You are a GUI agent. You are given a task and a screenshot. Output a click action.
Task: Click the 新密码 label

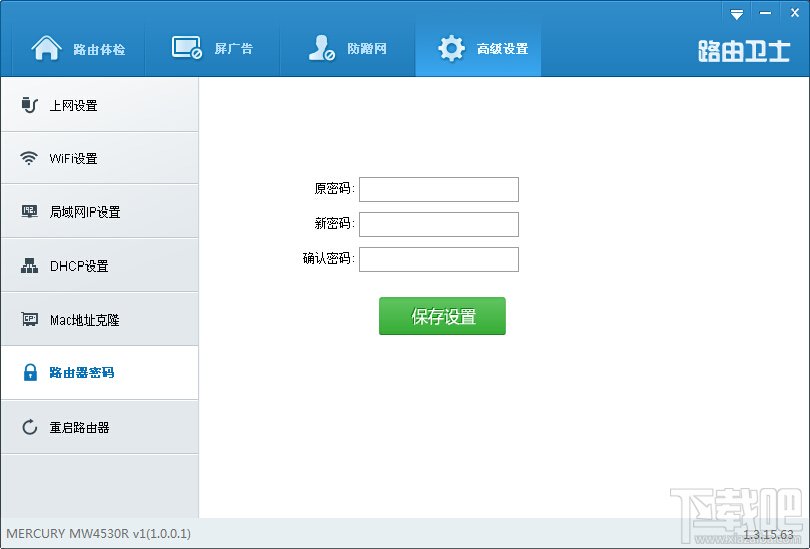[x=334, y=223]
